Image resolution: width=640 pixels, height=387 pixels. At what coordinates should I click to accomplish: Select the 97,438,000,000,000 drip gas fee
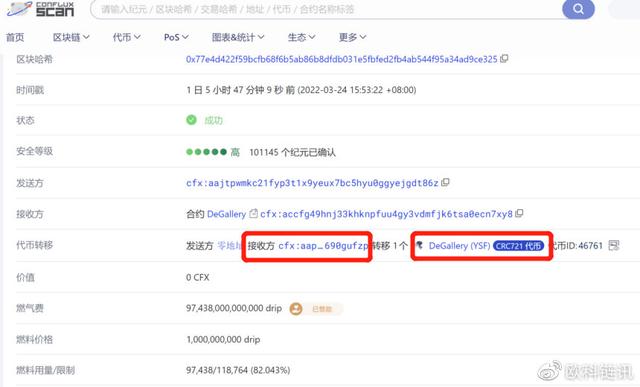point(234,308)
